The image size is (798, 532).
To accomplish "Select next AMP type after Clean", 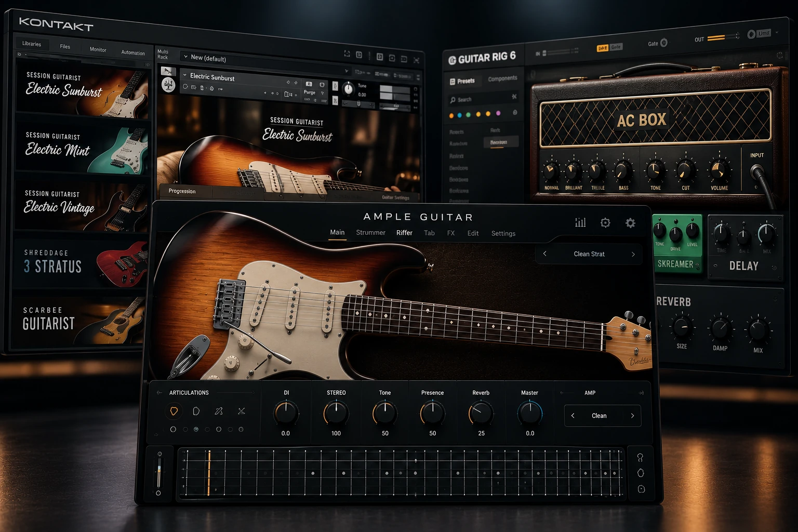I will (632, 416).
